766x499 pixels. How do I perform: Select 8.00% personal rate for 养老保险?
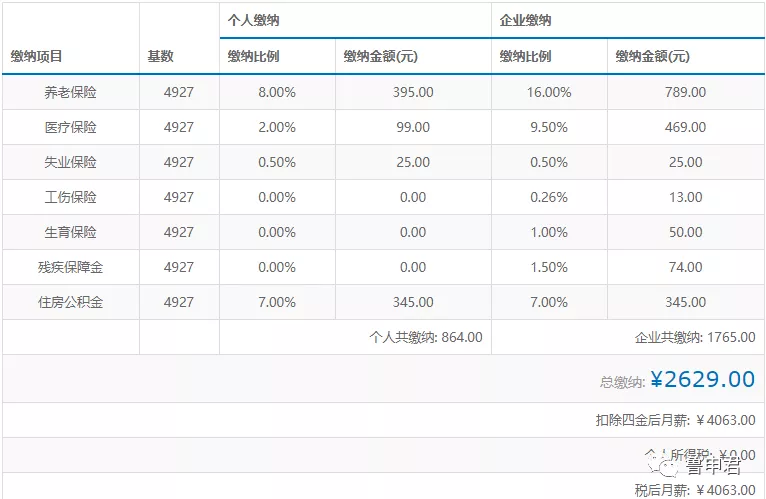277,92
